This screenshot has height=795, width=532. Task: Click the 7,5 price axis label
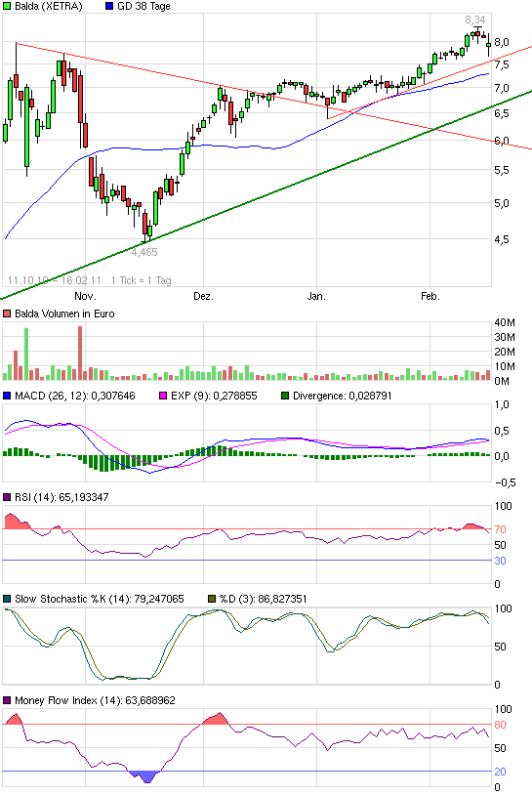(502, 64)
